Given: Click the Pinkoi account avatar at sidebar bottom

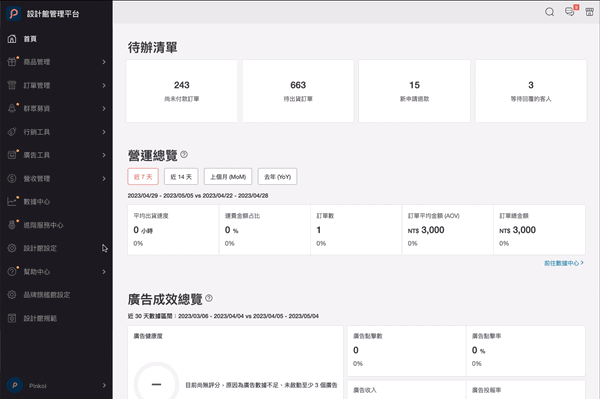Looking at the screenshot, I should point(15,385).
